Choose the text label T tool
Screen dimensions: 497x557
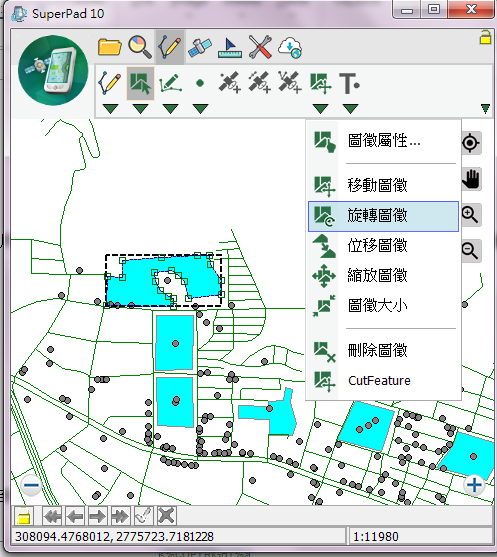pos(350,84)
